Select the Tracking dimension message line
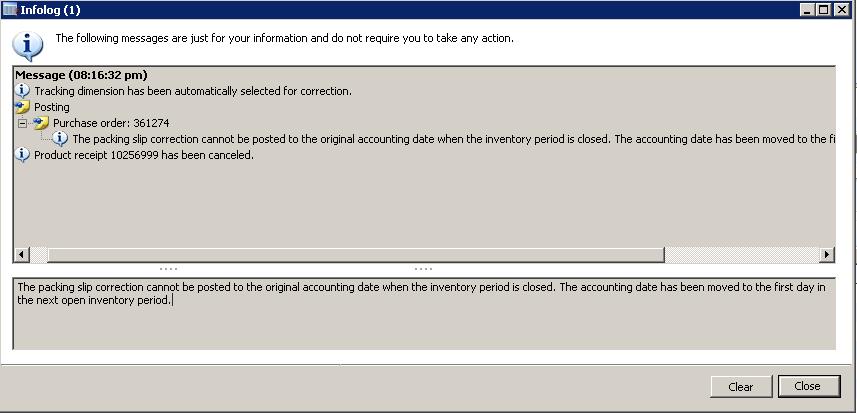The height and width of the screenshot is (413, 857). coord(193,91)
